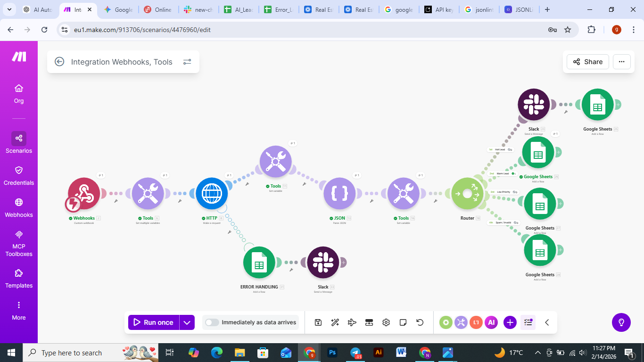Image resolution: width=644 pixels, height=362 pixels.
Task: Toggle the Immediately as data arrives switch
Action: (212, 322)
